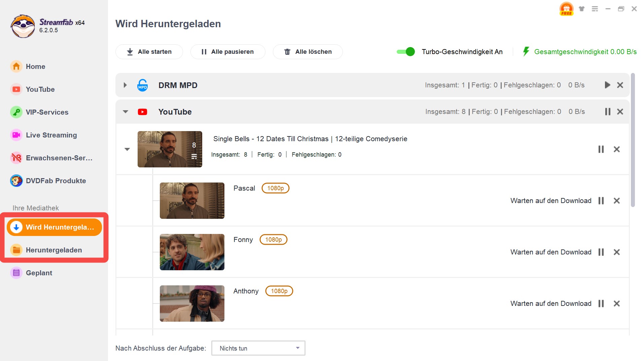Click the Fonny episode title
The height and width of the screenshot is (361, 644).
[x=243, y=240]
